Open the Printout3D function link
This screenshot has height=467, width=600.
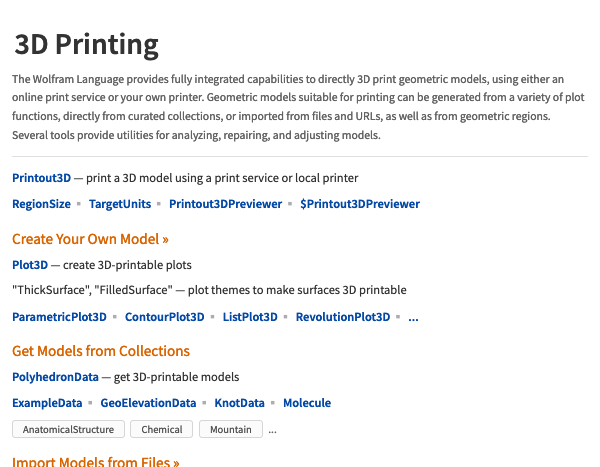(41, 178)
